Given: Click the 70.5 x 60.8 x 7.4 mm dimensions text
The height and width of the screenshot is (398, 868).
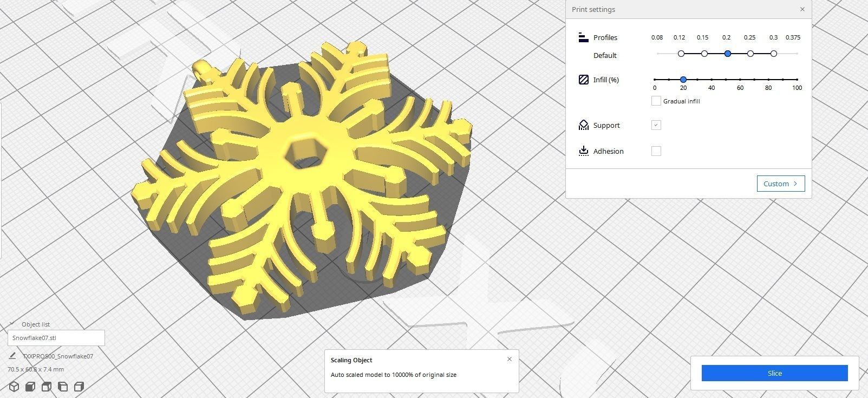Looking at the screenshot, I should point(36,369).
